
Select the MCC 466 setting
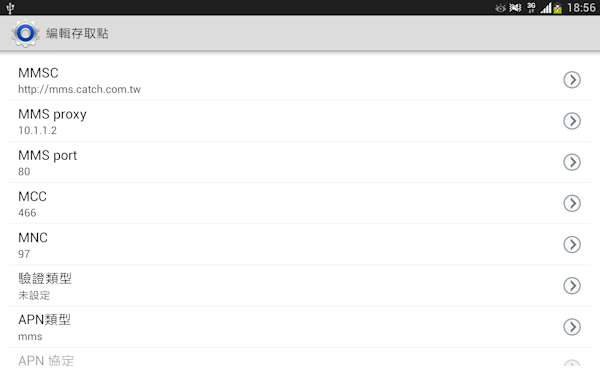click(x=300, y=204)
